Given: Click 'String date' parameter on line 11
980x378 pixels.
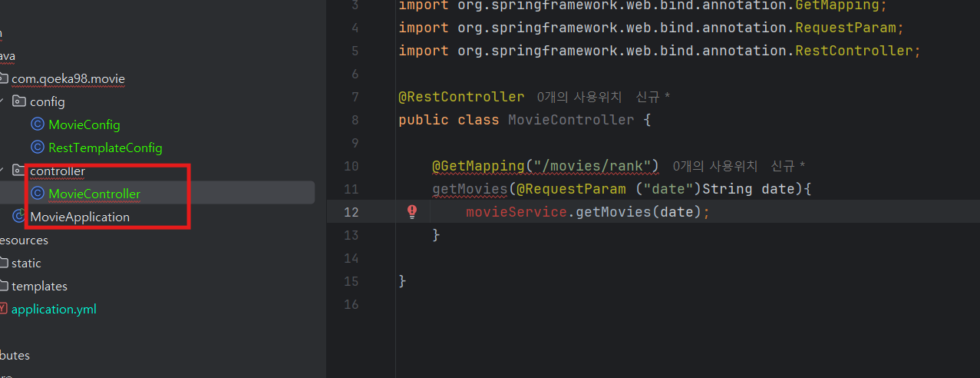Looking at the screenshot, I should coord(748,188).
